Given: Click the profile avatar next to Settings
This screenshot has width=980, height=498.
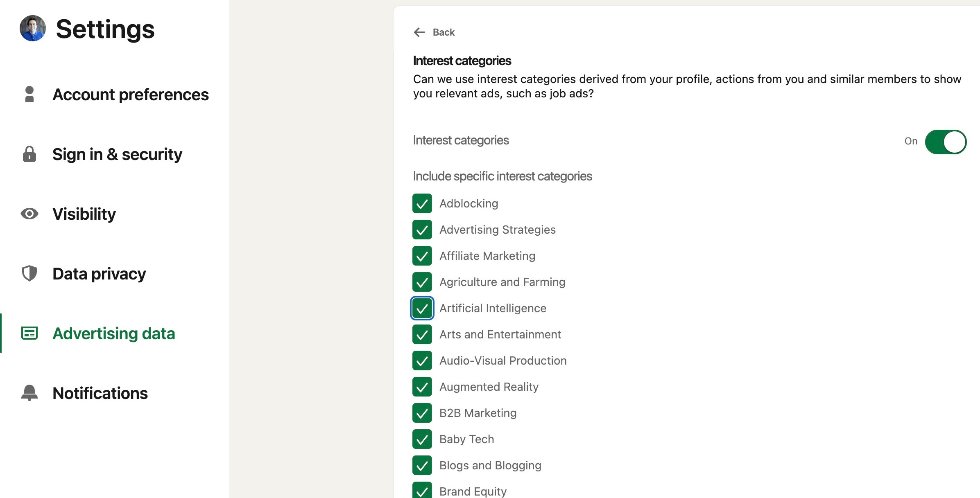Looking at the screenshot, I should coord(33,28).
